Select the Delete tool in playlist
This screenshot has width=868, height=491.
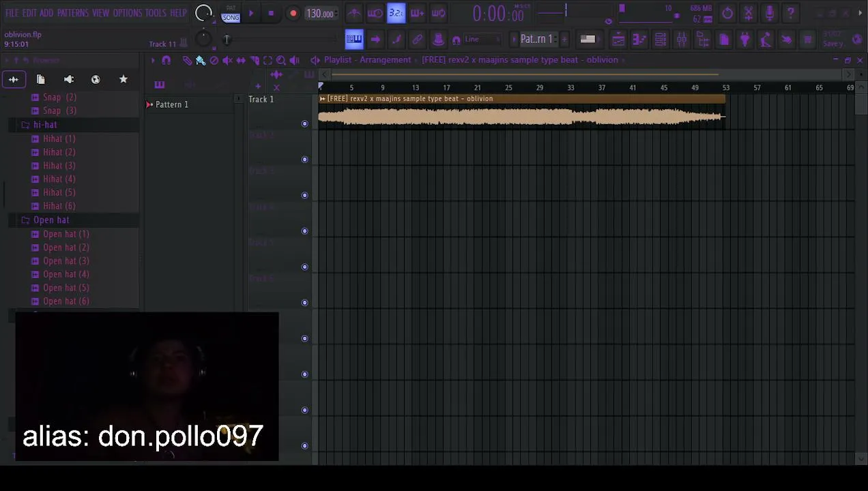214,60
